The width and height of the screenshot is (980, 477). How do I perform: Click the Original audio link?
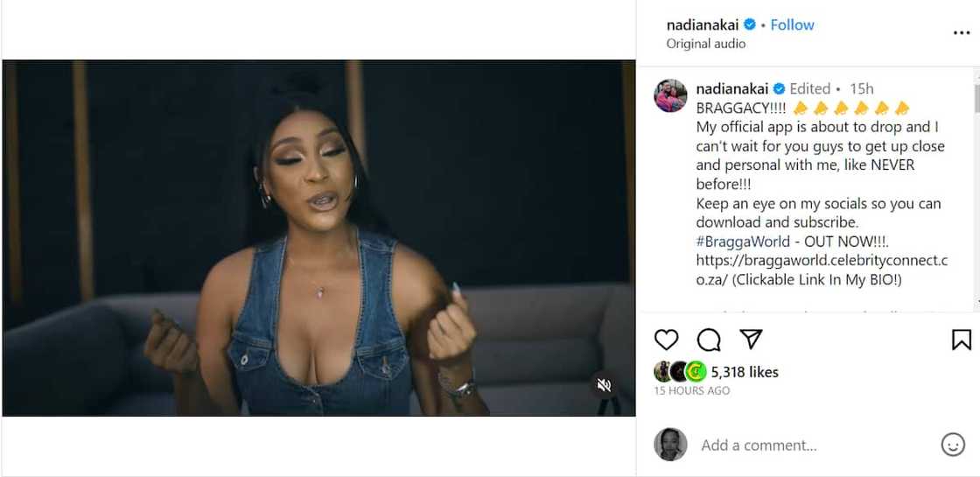[x=705, y=44]
